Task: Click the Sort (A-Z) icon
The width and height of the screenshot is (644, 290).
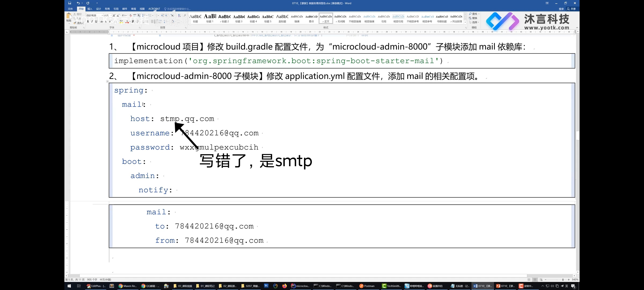Action: click(x=179, y=16)
